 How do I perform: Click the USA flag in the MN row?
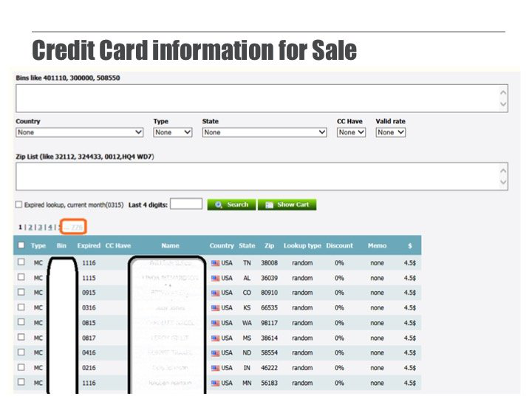coord(216,383)
